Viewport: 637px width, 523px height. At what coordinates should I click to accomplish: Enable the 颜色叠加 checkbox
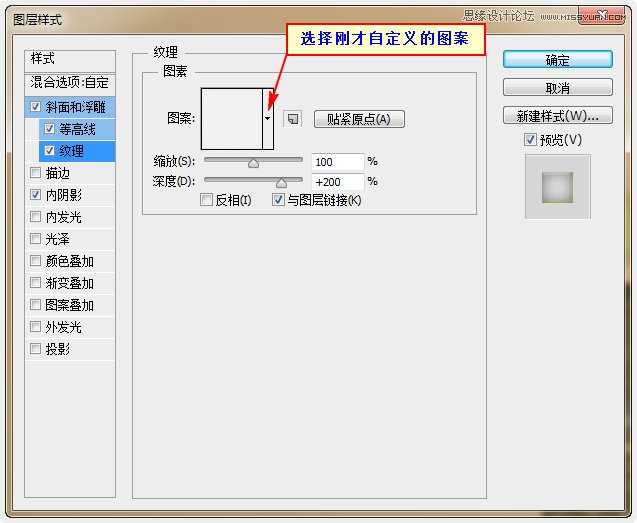click(x=35, y=260)
